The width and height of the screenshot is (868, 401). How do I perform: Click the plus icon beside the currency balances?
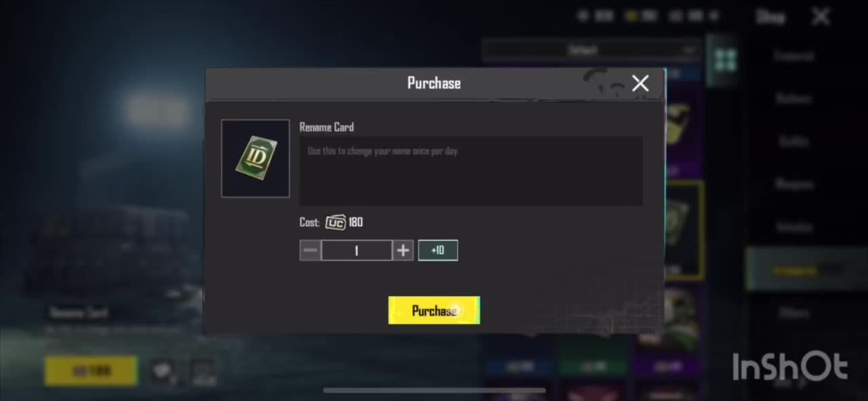712,16
